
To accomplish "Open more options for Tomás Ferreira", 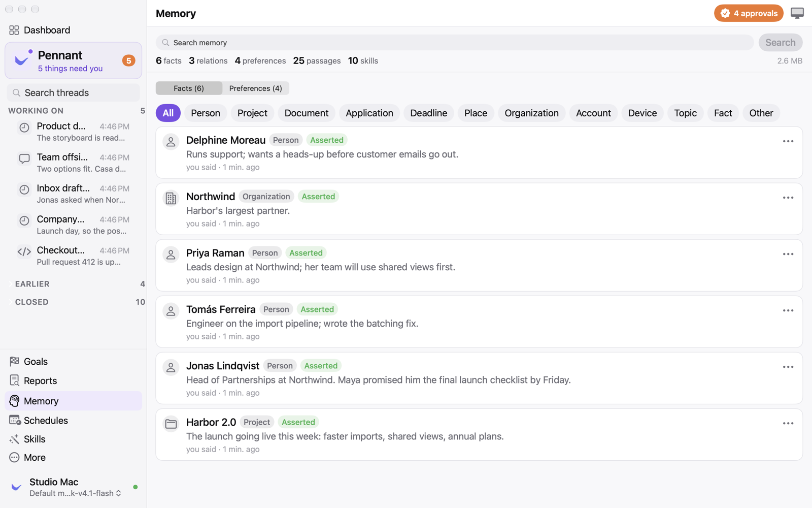I will pyautogui.click(x=788, y=310).
